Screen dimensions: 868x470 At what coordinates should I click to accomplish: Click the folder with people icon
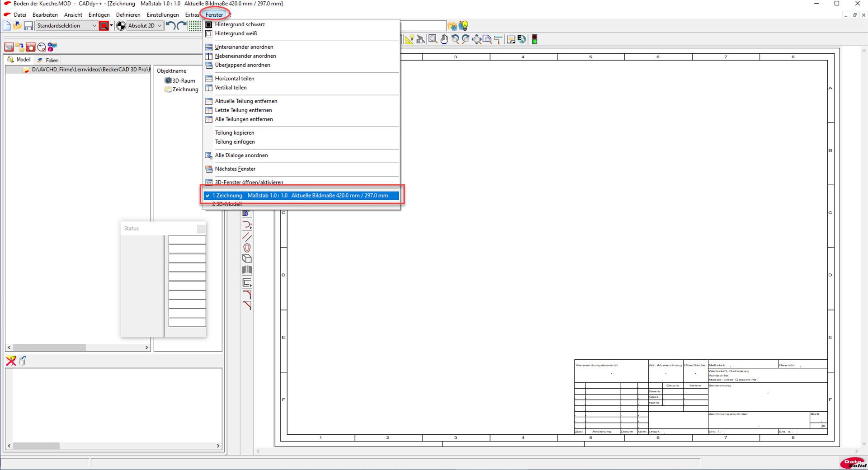point(453,26)
